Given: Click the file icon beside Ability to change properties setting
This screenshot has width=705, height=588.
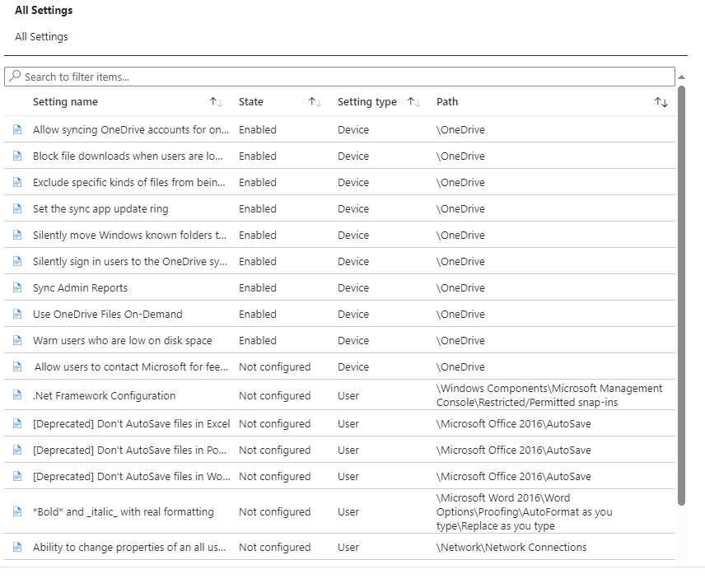Looking at the screenshot, I should [x=17, y=547].
